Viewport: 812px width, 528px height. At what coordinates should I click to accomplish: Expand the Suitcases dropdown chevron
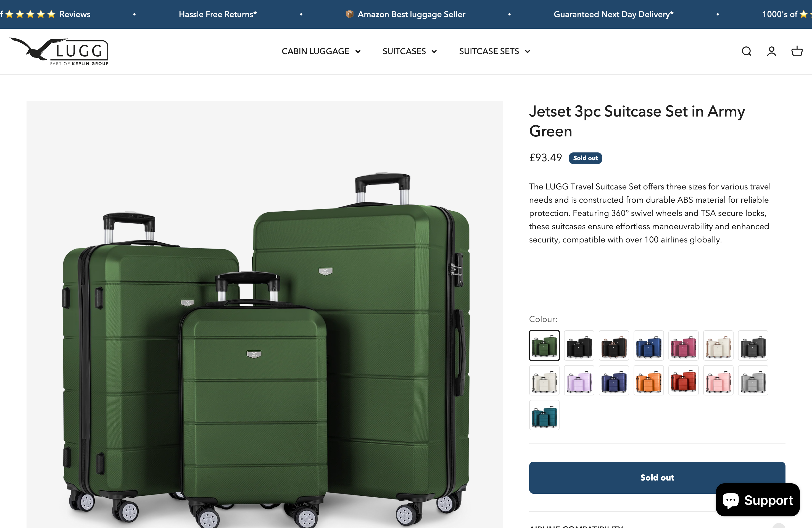[434, 52]
